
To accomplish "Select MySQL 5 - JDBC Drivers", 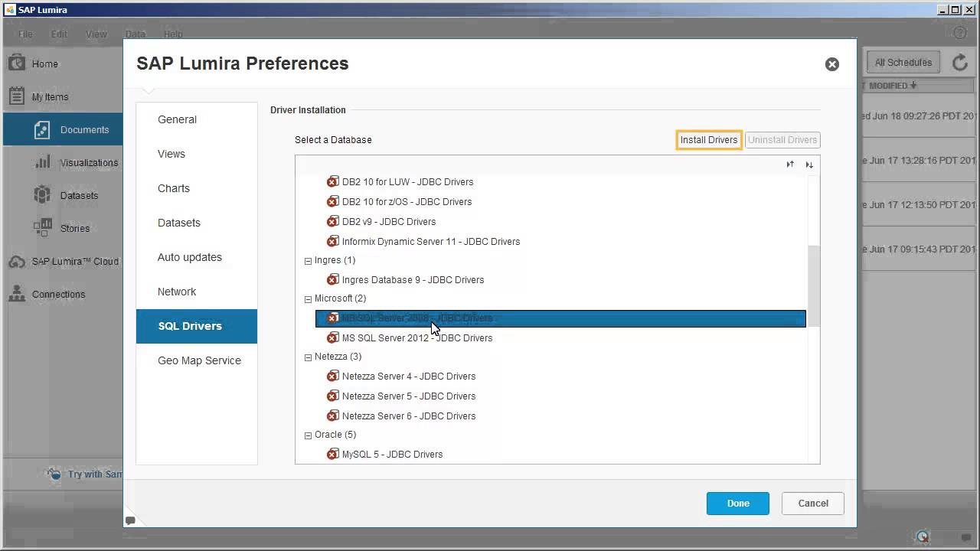I will click(x=392, y=455).
